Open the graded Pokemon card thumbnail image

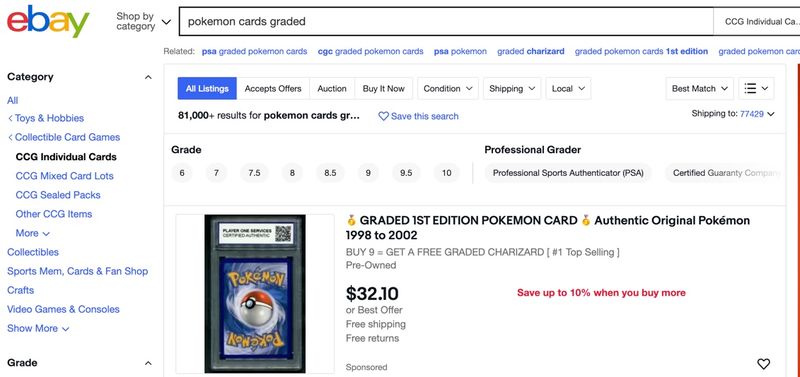point(255,293)
